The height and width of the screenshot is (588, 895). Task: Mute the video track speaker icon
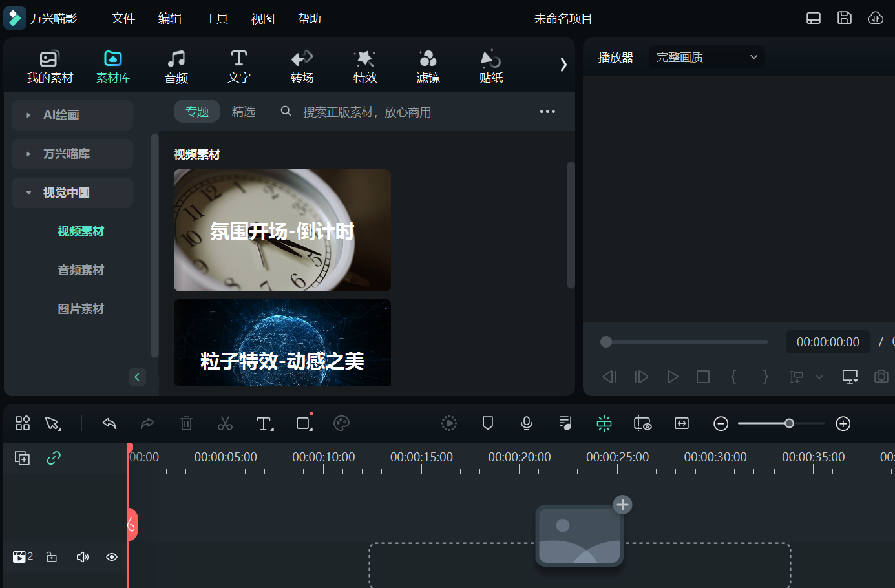(x=83, y=556)
